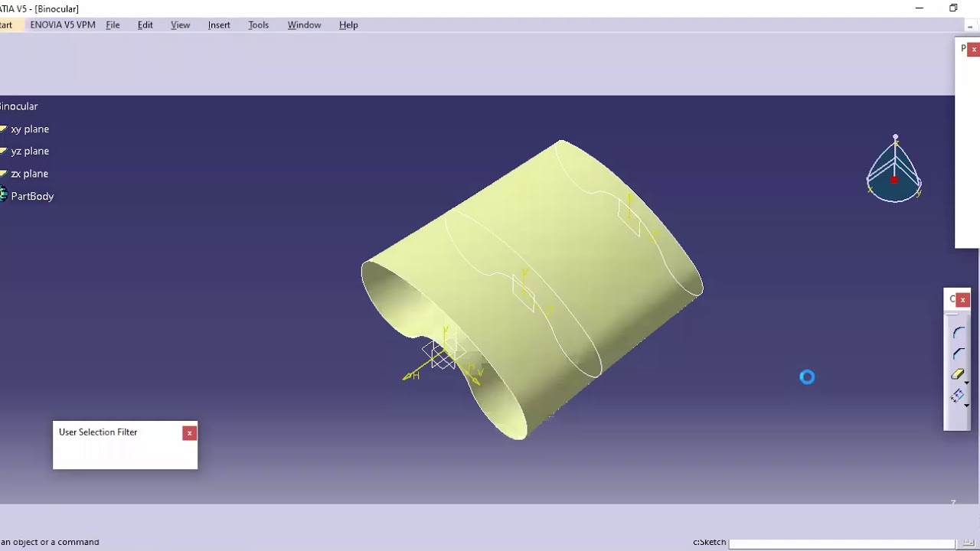Viewport: 980px width, 551px height.
Task: Open the View menu
Action: 180,24
